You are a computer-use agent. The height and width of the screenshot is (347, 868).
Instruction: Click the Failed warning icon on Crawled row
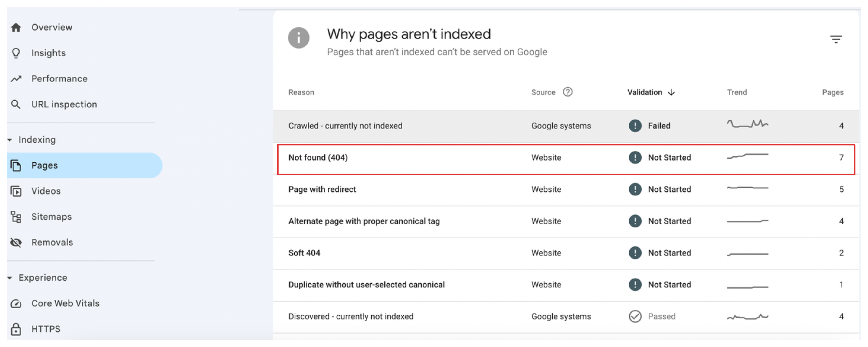coord(635,126)
